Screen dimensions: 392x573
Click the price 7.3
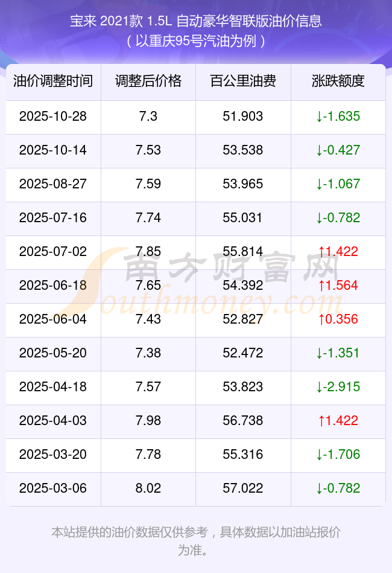(x=148, y=117)
